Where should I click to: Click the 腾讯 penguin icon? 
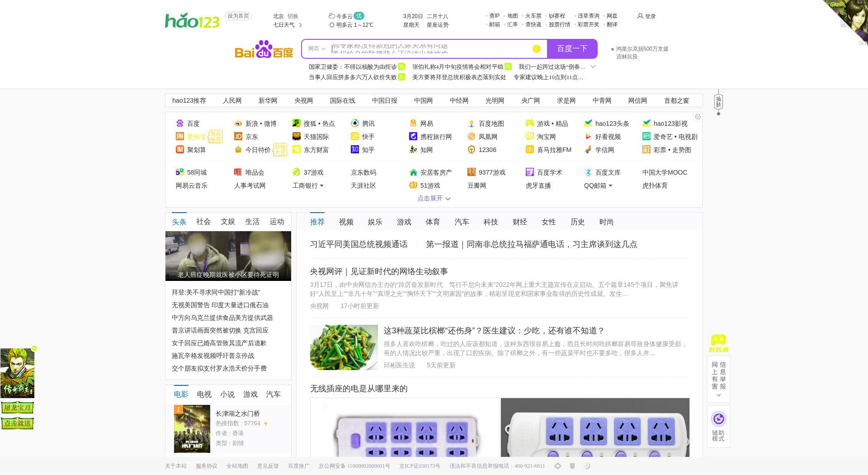point(355,123)
